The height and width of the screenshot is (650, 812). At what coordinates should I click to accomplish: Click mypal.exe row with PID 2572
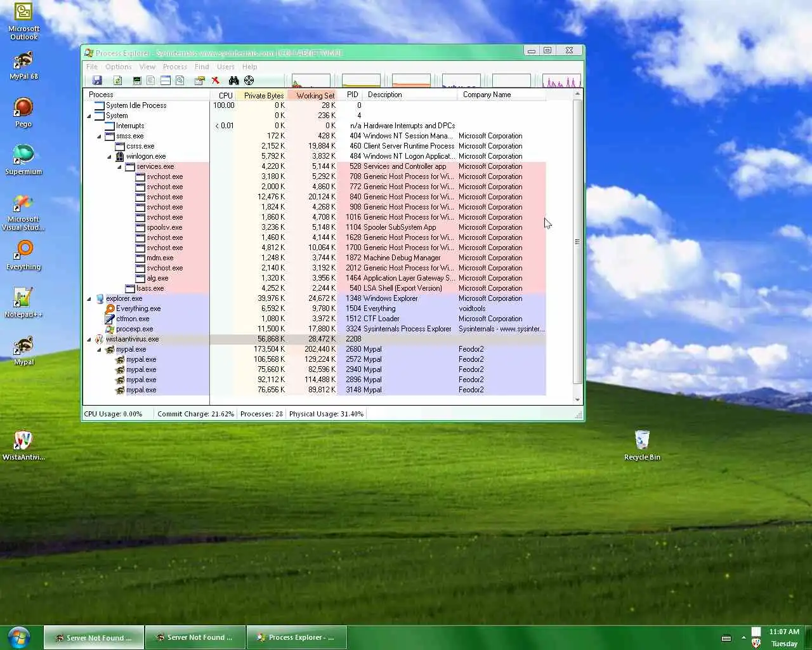(315, 359)
